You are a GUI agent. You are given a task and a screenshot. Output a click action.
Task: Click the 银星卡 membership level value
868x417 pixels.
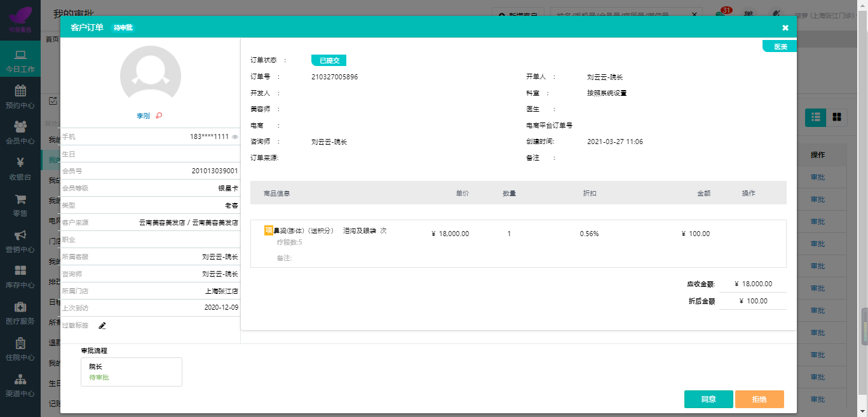[228, 189]
